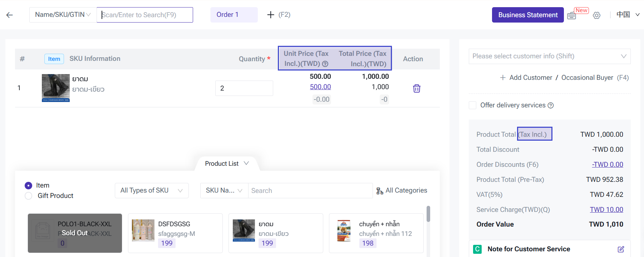Click the Unit Price help question icon
Viewport: 644px width, 257px height.
[325, 64]
